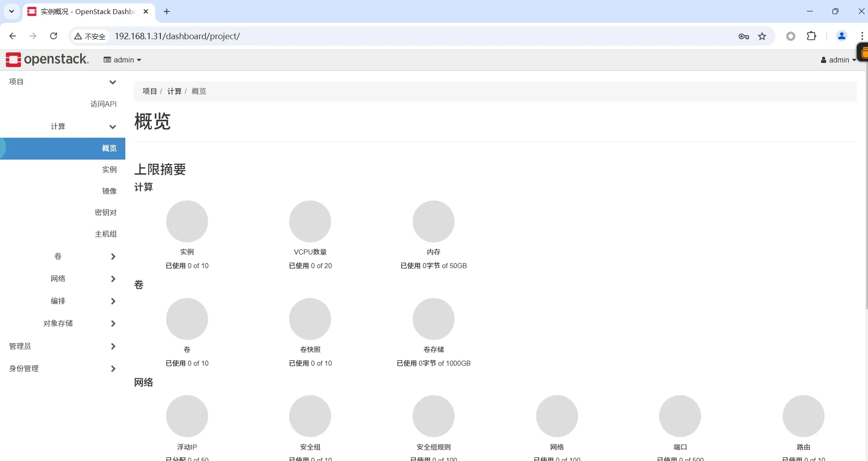The image size is (868, 461).
Task: Select 镜像 in the sidebar
Action: coord(109,191)
